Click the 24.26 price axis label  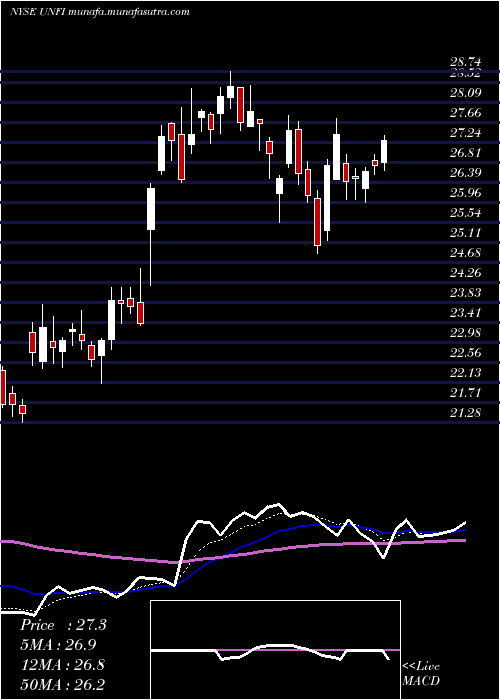[x=465, y=273]
